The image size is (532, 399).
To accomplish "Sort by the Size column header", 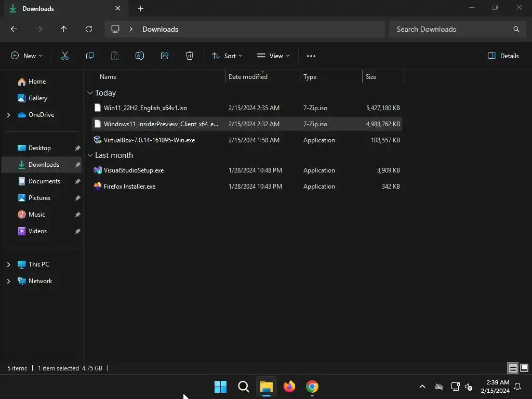I will coord(383,77).
